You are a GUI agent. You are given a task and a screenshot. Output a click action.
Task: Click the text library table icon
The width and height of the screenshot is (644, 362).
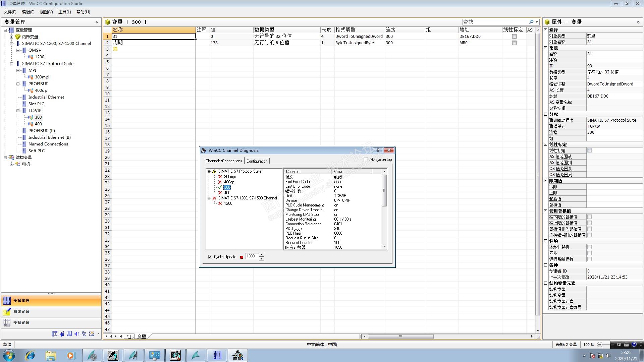[55, 334]
